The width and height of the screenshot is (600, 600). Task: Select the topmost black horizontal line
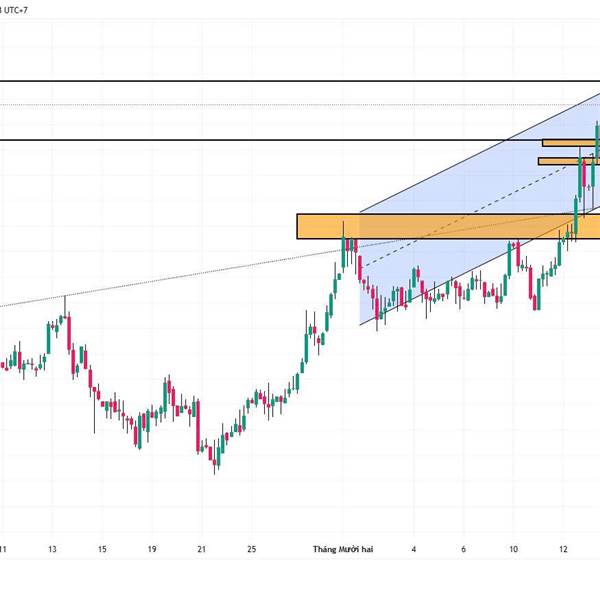300,81
